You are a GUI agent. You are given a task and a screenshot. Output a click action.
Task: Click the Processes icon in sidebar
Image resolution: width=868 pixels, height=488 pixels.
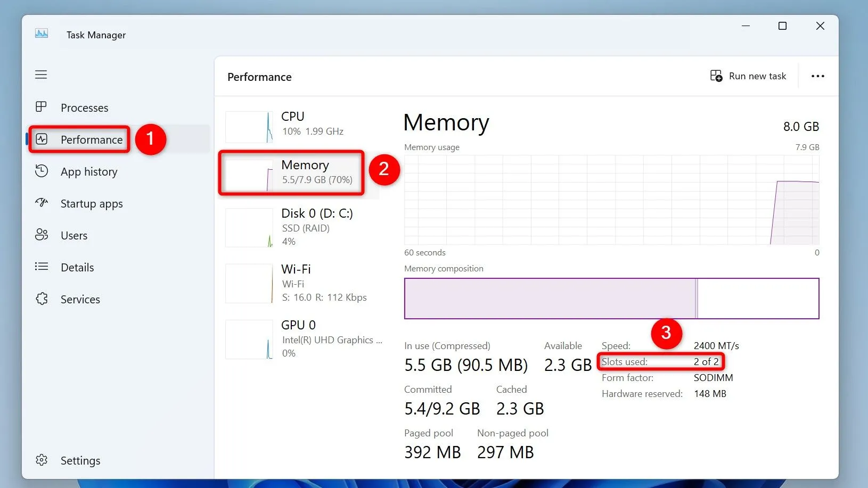pyautogui.click(x=41, y=107)
